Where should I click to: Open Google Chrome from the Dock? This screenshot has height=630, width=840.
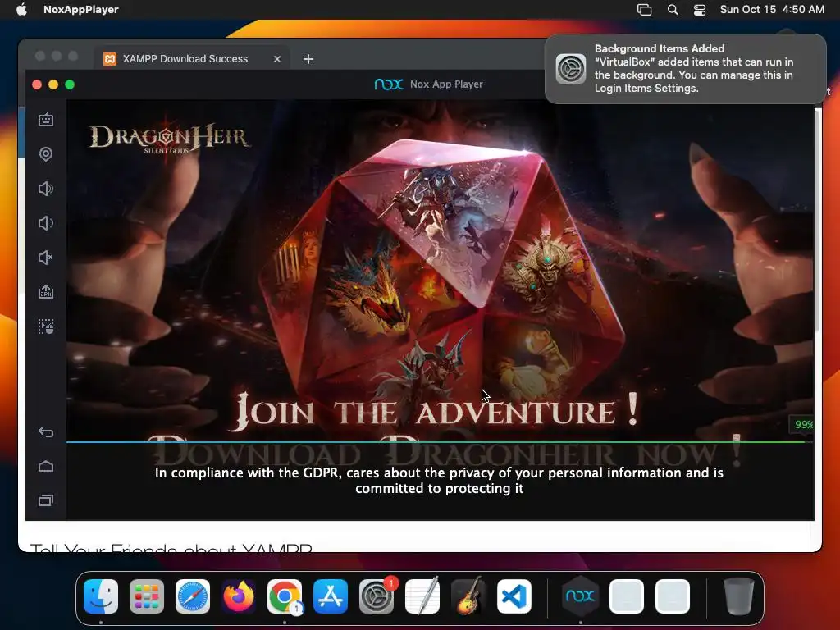pyautogui.click(x=285, y=596)
